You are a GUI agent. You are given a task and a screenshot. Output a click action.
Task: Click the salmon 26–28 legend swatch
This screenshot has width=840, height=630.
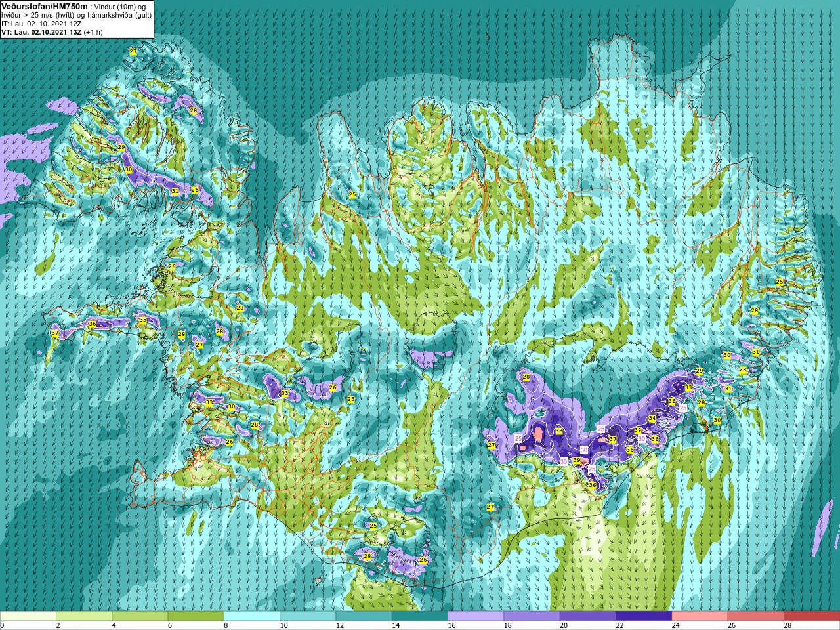click(x=755, y=616)
